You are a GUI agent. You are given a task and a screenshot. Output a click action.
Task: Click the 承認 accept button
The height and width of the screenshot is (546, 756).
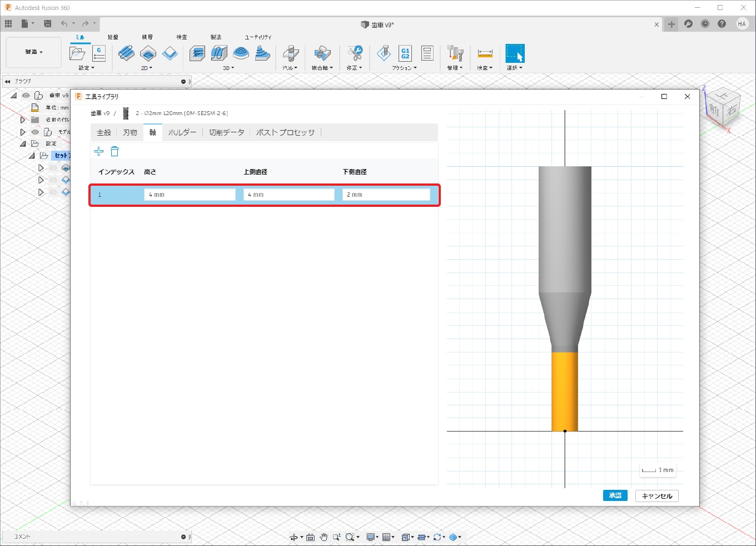click(615, 495)
